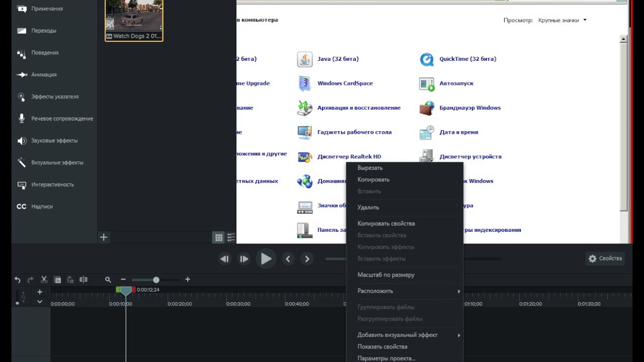Add media with the bin plus button
The width and height of the screenshot is (644, 362).
(104, 237)
